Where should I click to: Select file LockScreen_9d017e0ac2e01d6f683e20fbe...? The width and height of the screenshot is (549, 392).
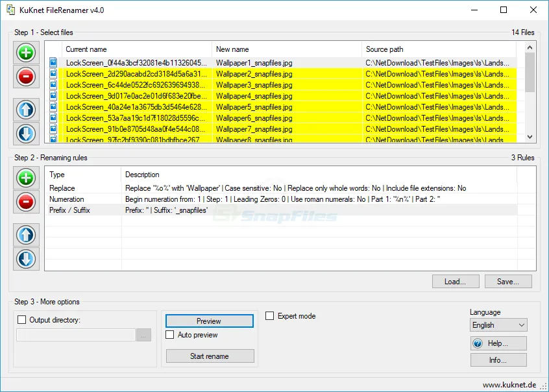pos(136,95)
